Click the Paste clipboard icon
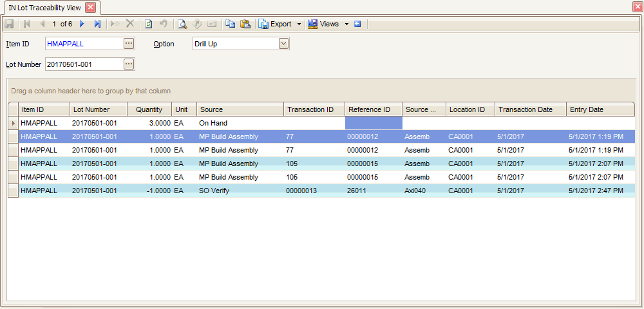The image size is (644, 309). pyautogui.click(x=245, y=24)
